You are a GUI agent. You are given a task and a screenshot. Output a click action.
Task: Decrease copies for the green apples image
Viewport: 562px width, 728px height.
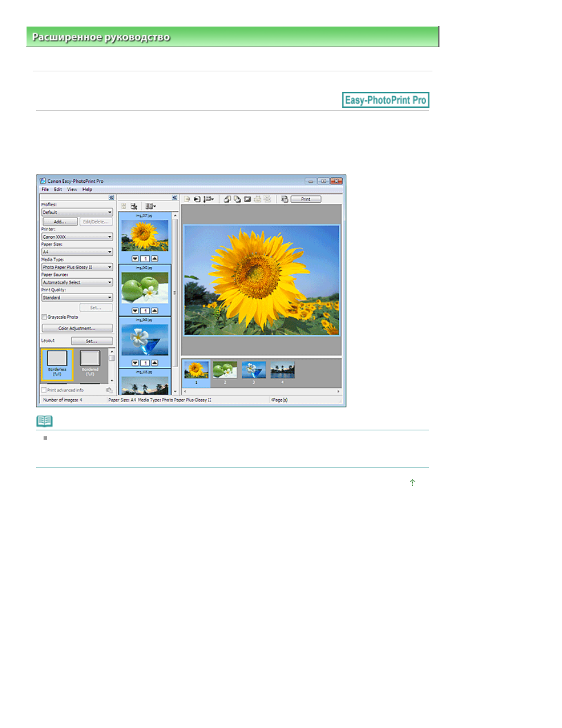[x=135, y=311]
